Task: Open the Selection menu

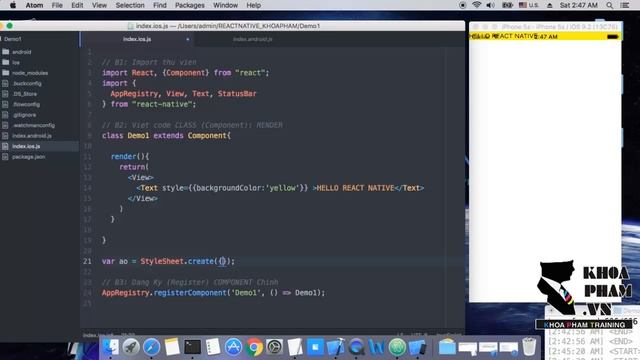Action: point(130,5)
